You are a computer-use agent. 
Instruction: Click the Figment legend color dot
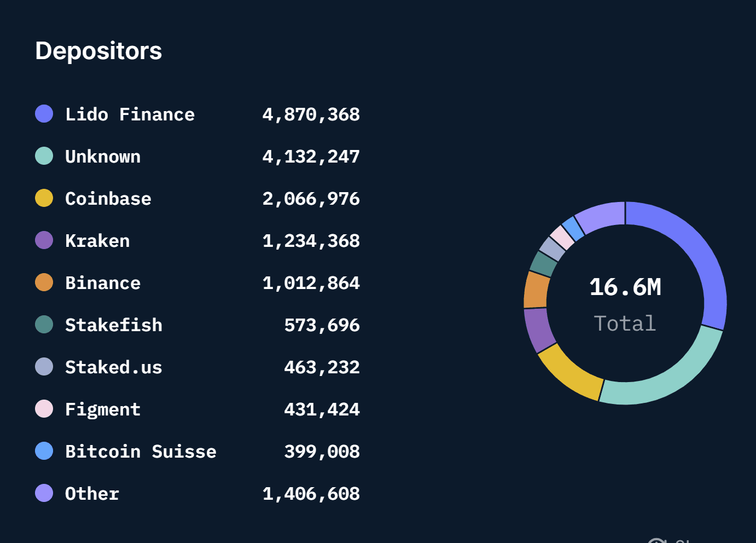(44, 409)
